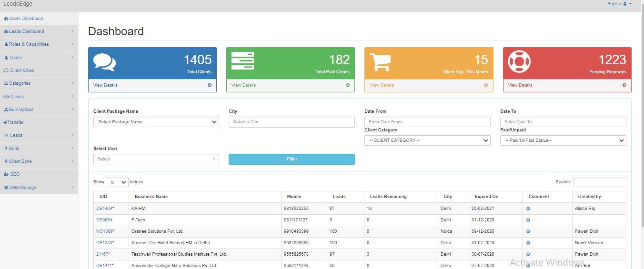Click the Filter button

pyautogui.click(x=292, y=159)
